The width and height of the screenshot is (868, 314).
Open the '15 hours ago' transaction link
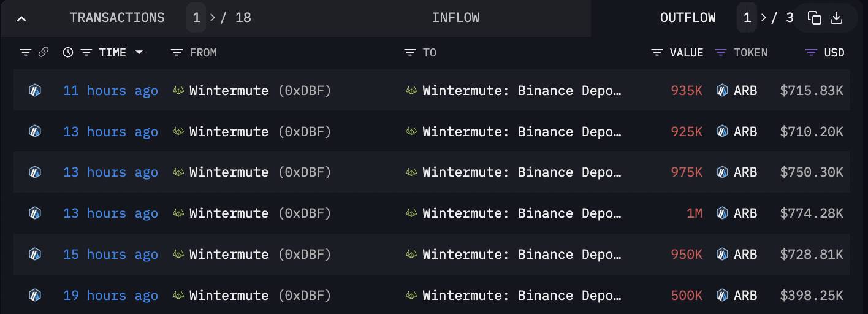click(110, 255)
